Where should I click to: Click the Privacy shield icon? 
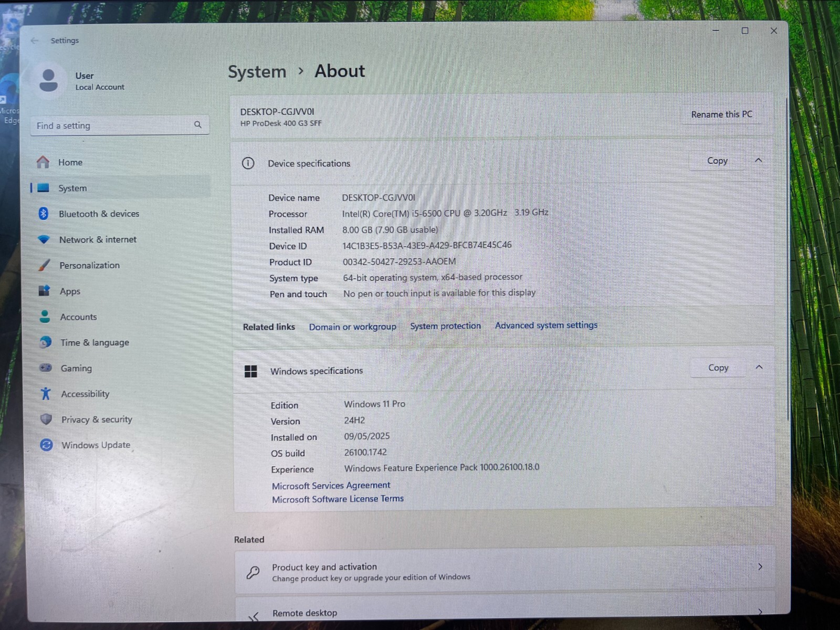click(x=46, y=419)
